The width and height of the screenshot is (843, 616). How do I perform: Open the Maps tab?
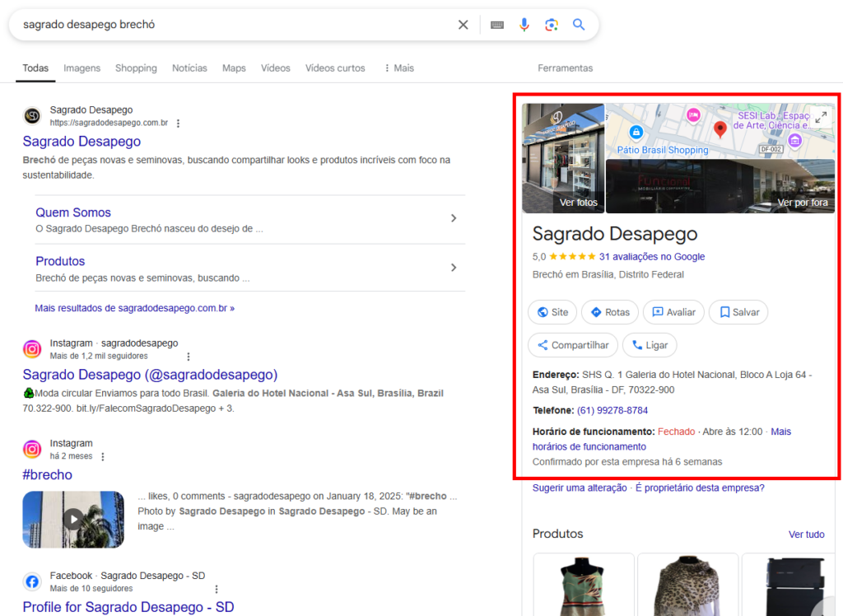point(234,68)
